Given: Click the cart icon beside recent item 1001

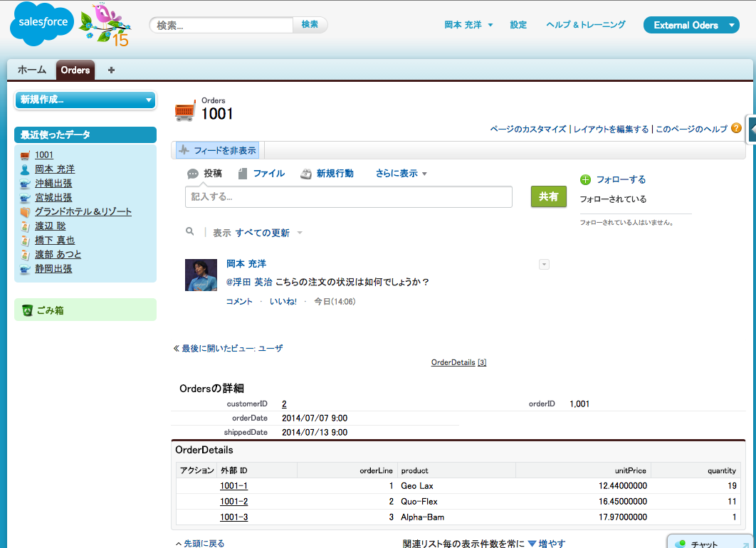Looking at the screenshot, I should 25,155.
